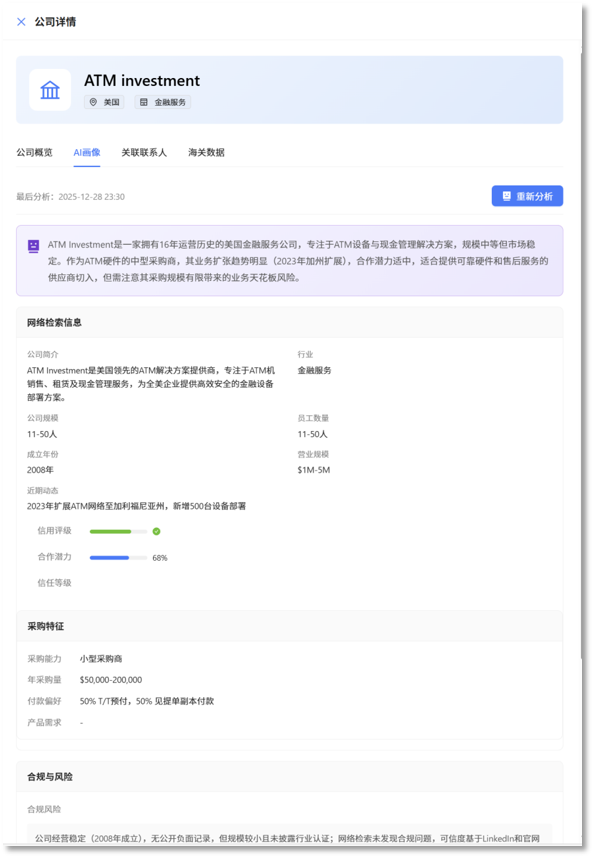Click the green 信用评级 progress bar
This screenshot has width=593, height=857.
point(118,531)
